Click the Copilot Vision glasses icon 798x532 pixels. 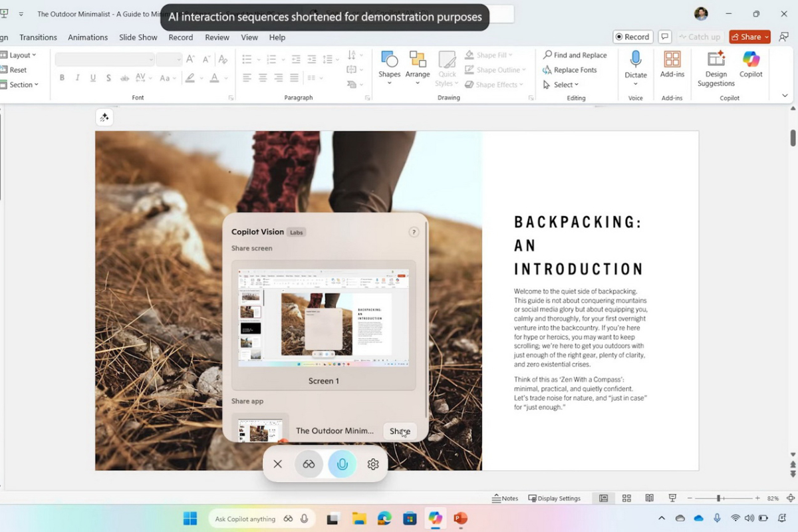pyautogui.click(x=309, y=464)
